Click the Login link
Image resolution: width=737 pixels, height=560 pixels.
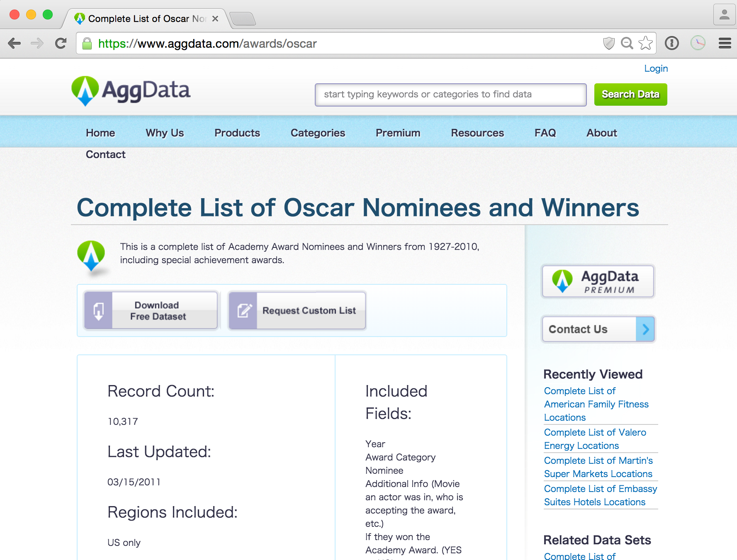tap(656, 68)
